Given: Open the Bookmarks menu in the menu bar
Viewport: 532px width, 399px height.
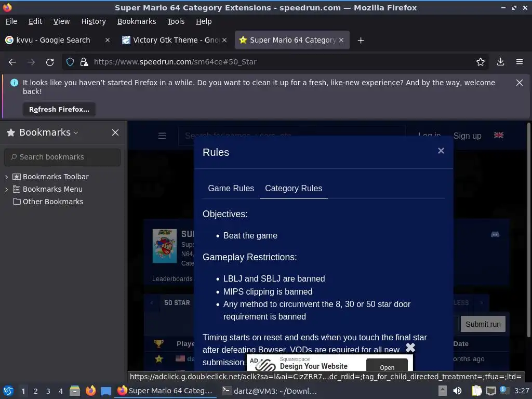Looking at the screenshot, I should point(137,21).
